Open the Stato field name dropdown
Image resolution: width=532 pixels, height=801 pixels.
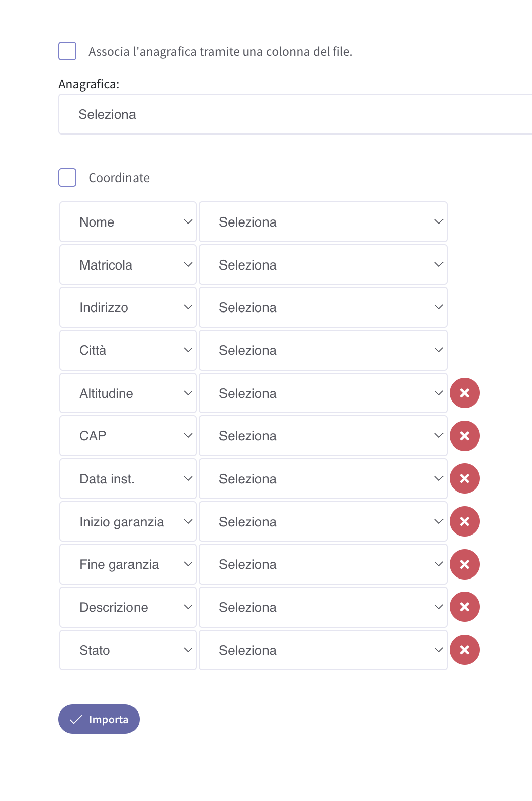point(128,650)
